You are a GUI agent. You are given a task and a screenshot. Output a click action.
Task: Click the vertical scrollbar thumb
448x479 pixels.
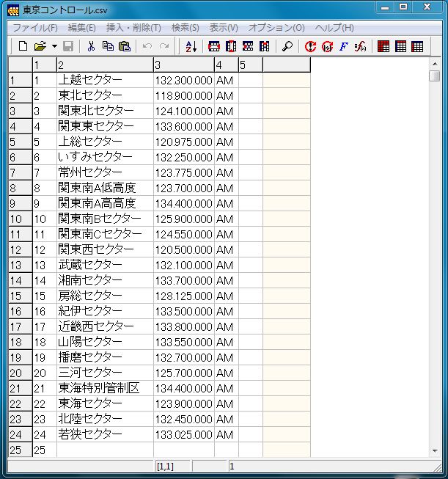click(435, 76)
